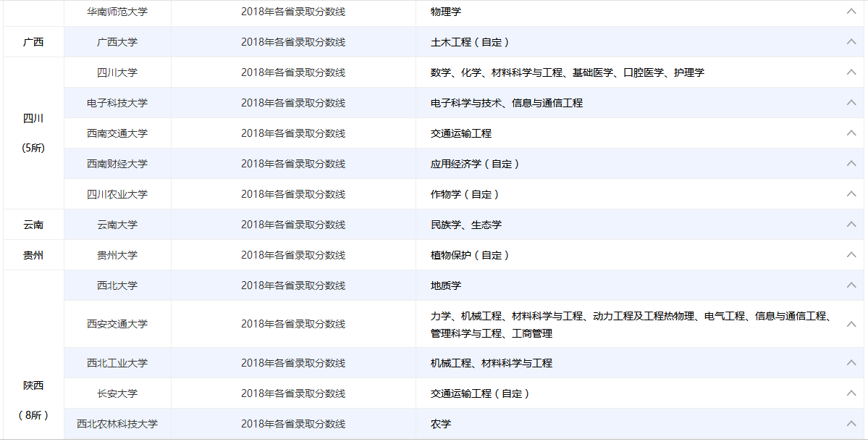Click the 广西大学 university name

point(117,42)
